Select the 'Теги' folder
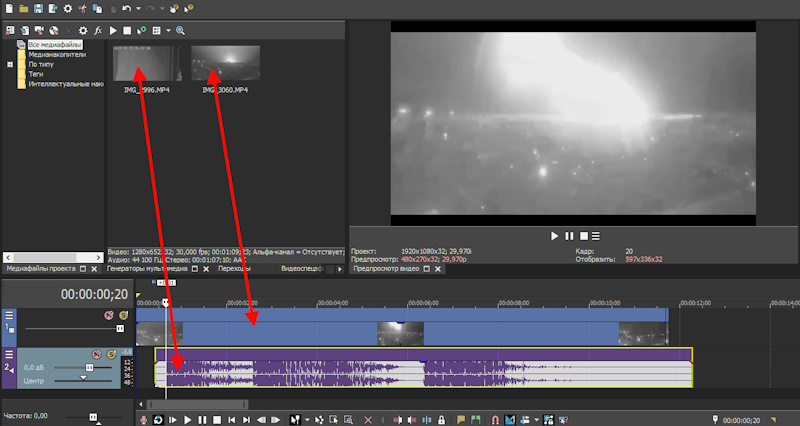 [36, 74]
